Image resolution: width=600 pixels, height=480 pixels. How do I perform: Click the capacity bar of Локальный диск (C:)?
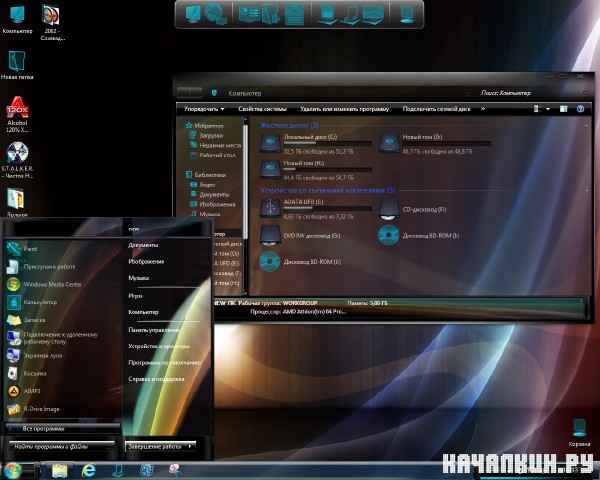pos(328,144)
